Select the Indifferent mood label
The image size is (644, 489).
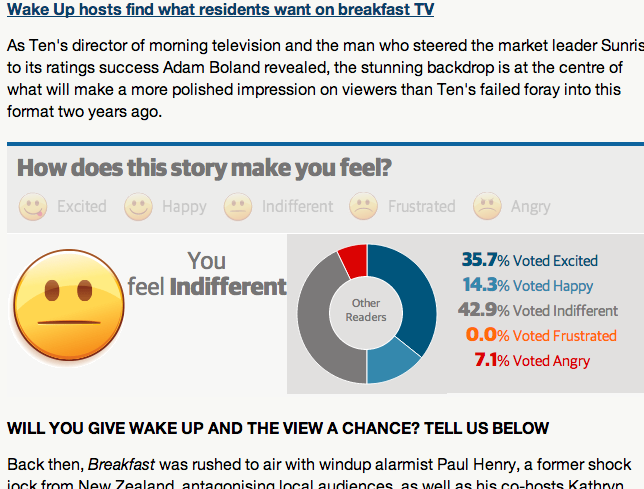point(297,206)
